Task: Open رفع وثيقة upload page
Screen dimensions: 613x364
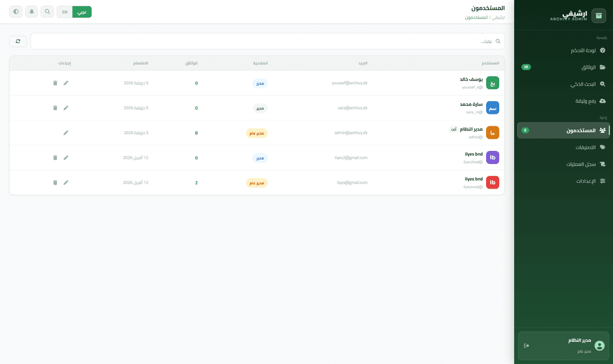Action: (x=563, y=101)
